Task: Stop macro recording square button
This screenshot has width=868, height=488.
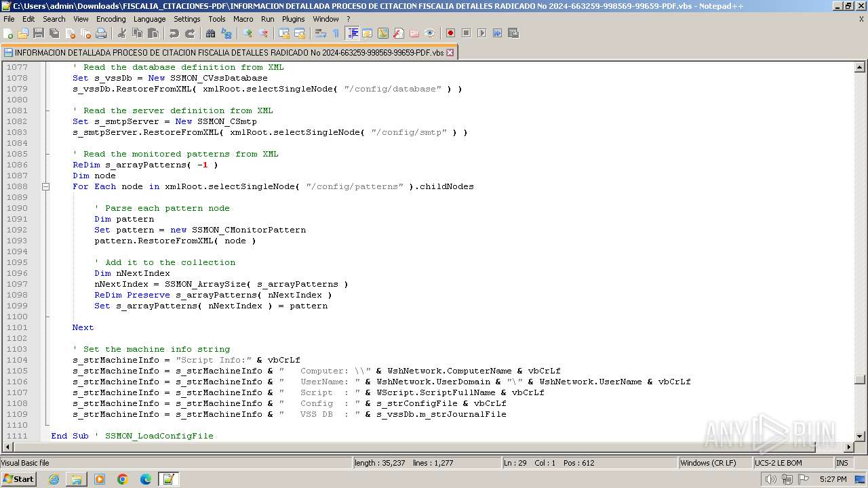Action: point(466,33)
